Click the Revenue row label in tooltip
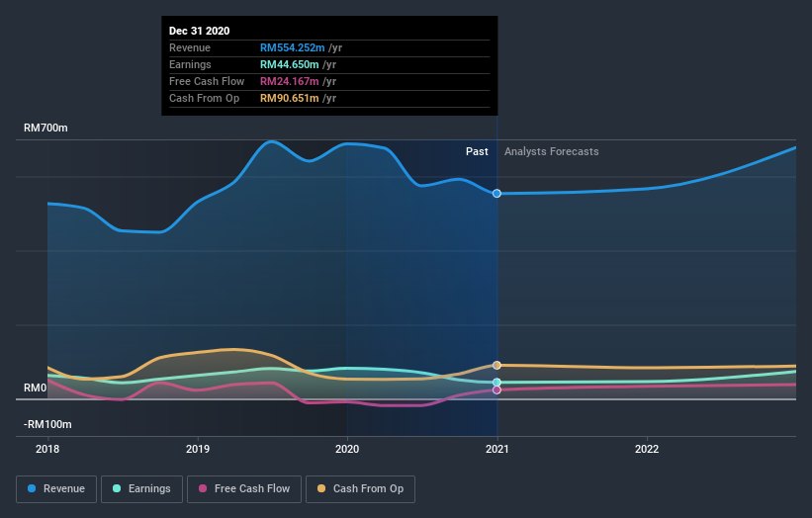 190,47
